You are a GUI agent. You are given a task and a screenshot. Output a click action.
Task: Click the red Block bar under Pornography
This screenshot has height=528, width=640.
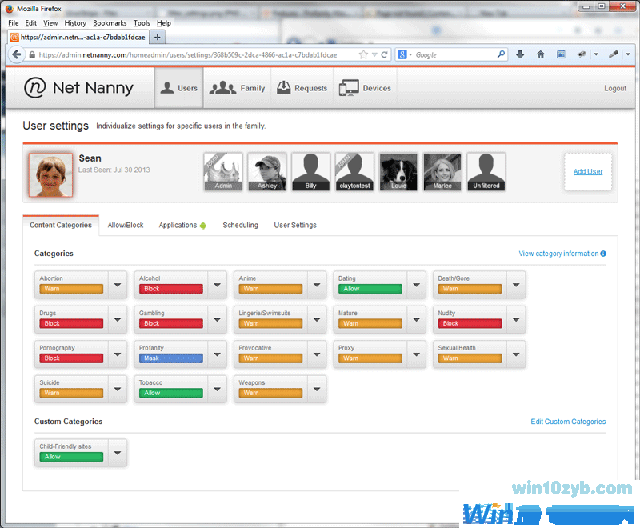(71, 358)
